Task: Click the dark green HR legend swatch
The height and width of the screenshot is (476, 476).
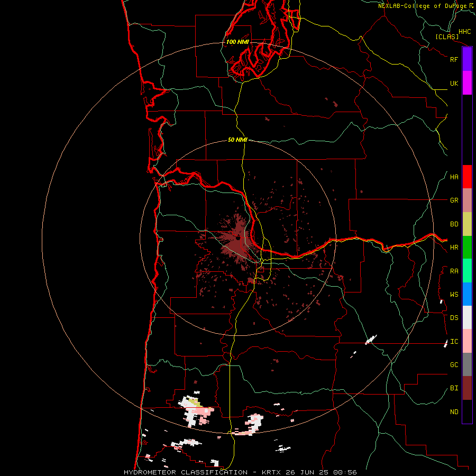Action: coord(467,248)
